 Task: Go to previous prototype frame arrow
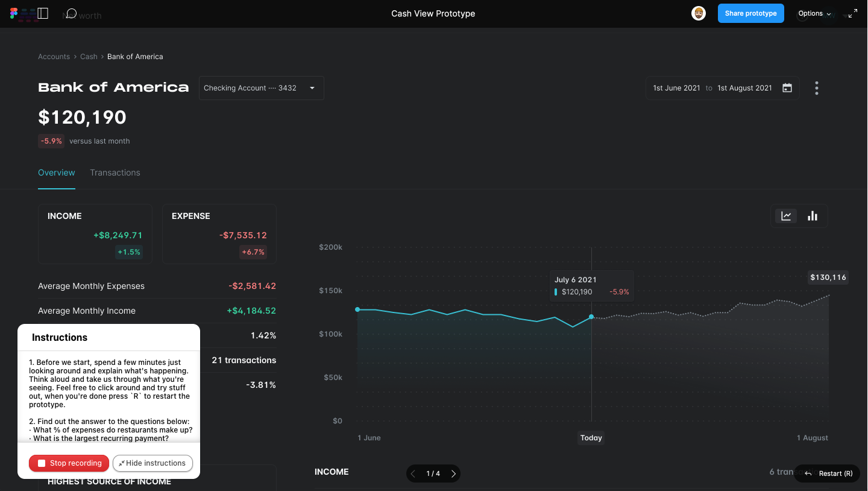[413, 474]
